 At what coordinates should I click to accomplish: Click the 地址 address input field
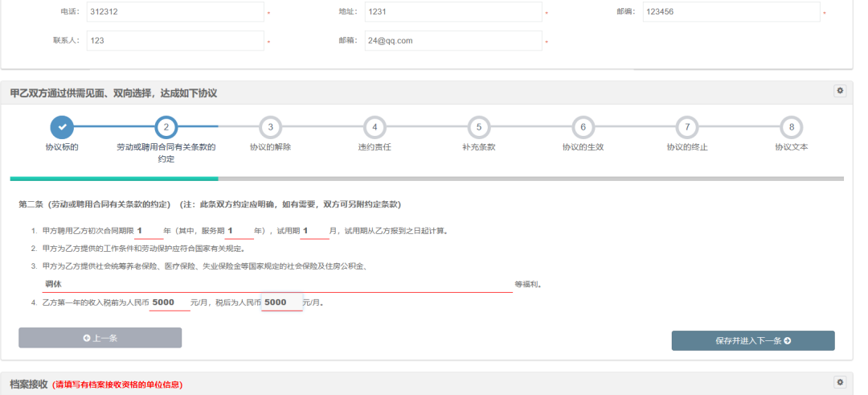click(452, 12)
